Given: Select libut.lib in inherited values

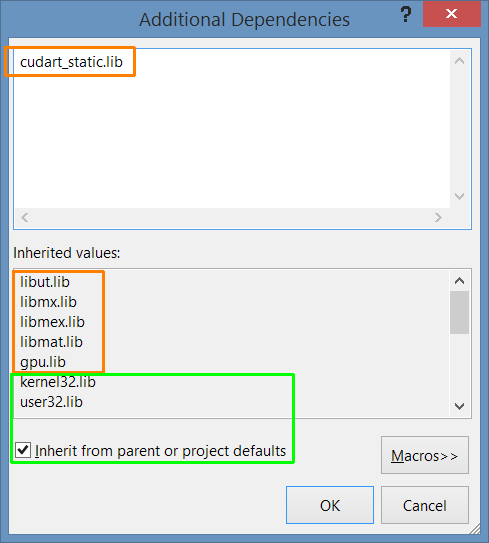Looking at the screenshot, I should (45, 282).
